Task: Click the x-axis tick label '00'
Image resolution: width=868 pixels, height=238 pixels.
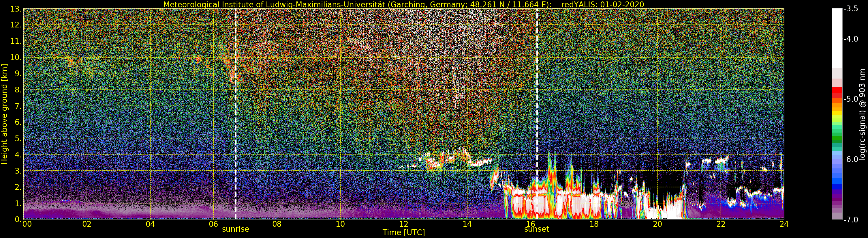Action: (x=27, y=224)
